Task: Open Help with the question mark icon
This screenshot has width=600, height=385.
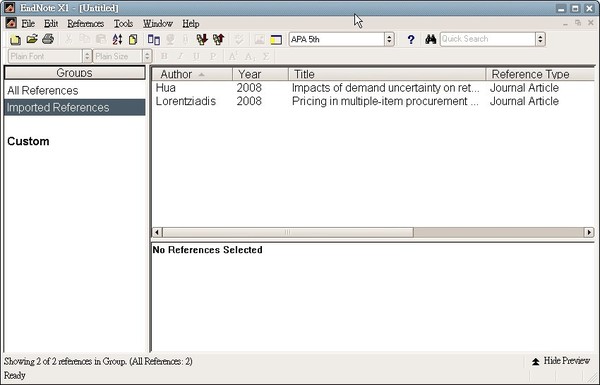Action: [411, 39]
